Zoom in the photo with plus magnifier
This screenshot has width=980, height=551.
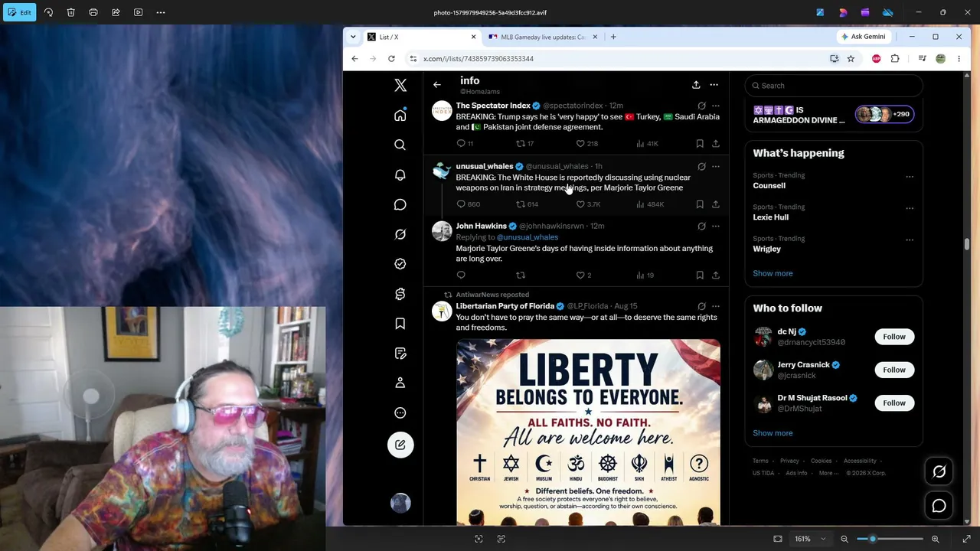935,539
